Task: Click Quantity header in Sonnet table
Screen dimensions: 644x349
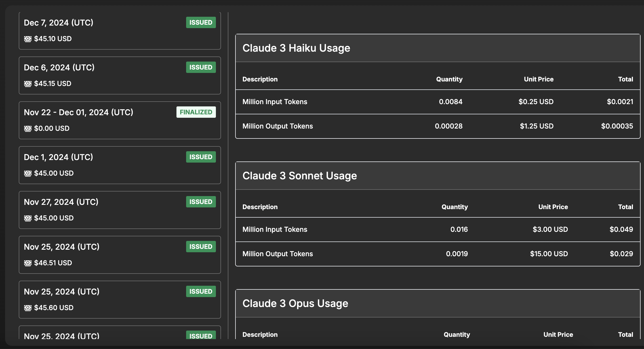Action: (x=454, y=207)
